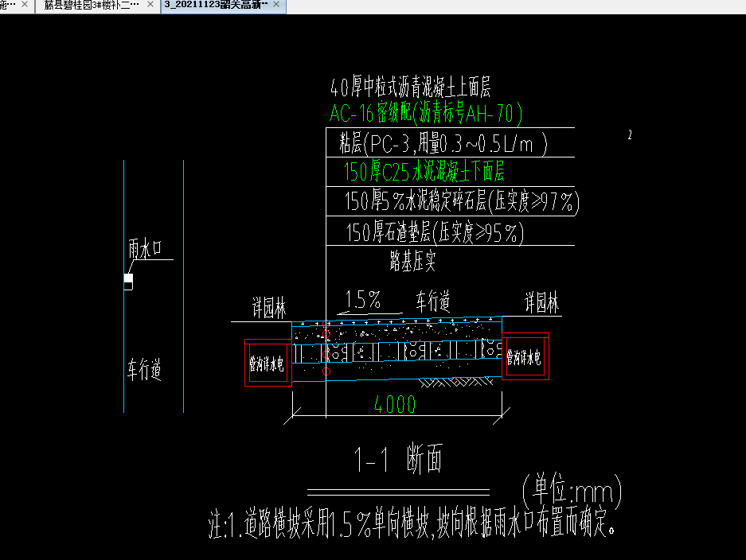
Task: Select the 150厚5%水泥稳定碎石层 text
Action: click(462, 201)
